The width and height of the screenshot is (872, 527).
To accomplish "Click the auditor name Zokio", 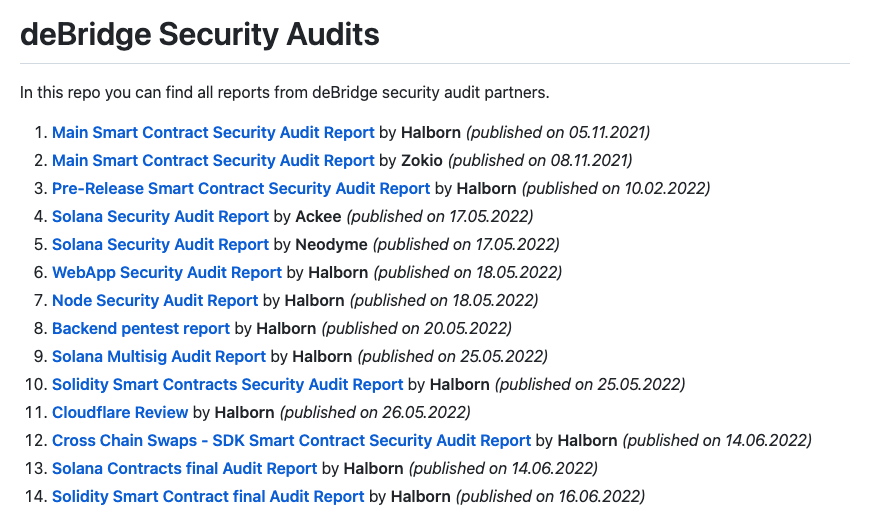I will pos(422,160).
